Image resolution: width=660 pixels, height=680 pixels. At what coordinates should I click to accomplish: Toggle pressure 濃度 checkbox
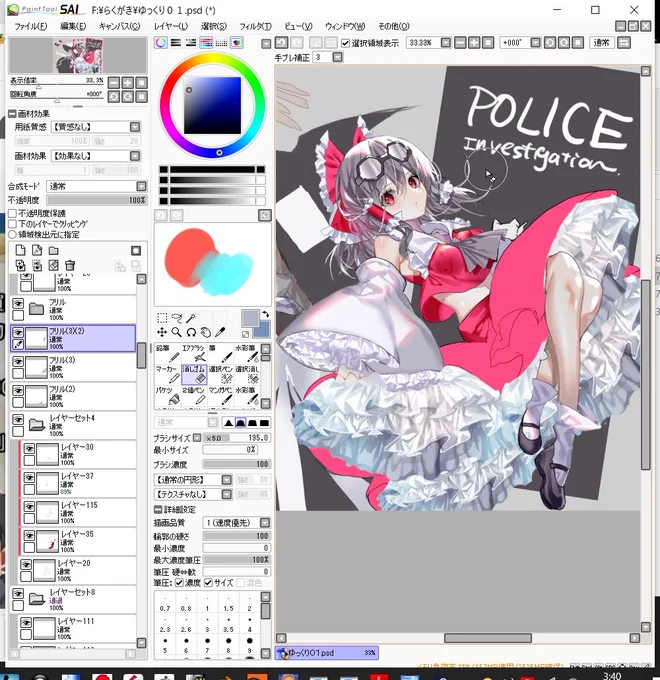179,582
